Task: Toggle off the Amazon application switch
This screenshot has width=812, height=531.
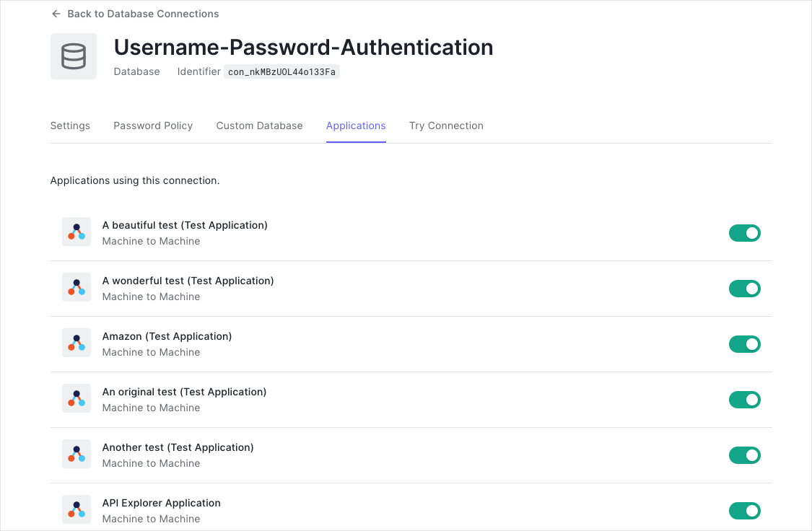Action: click(x=745, y=344)
